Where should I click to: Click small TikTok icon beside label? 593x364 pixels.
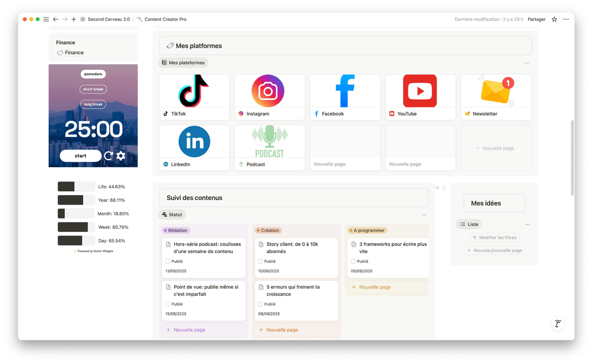click(x=166, y=114)
